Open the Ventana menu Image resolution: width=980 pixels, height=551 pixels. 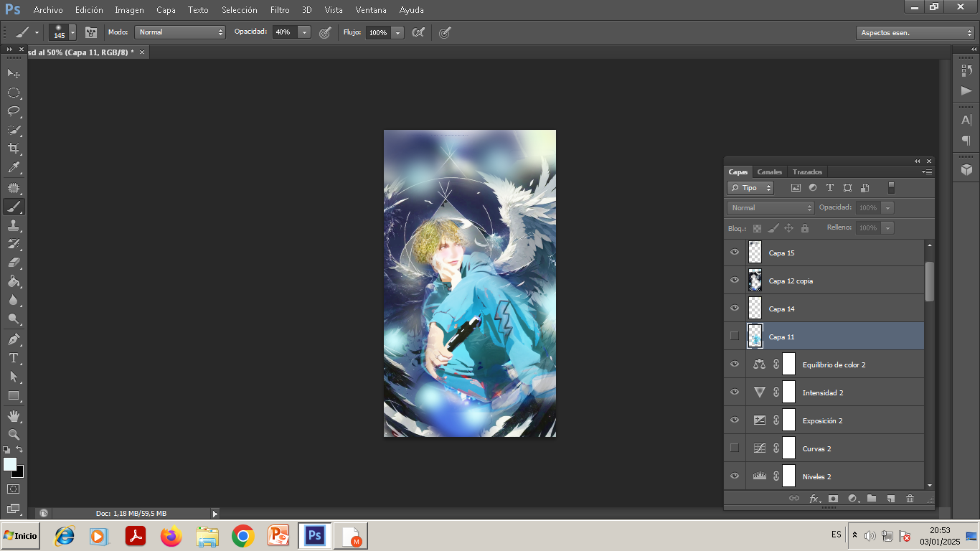(371, 10)
